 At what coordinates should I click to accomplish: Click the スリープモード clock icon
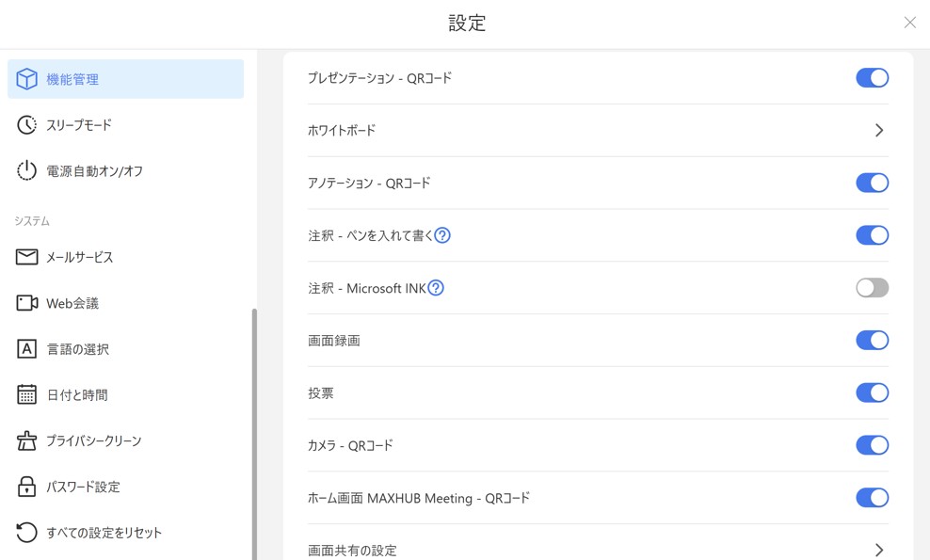click(x=27, y=125)
